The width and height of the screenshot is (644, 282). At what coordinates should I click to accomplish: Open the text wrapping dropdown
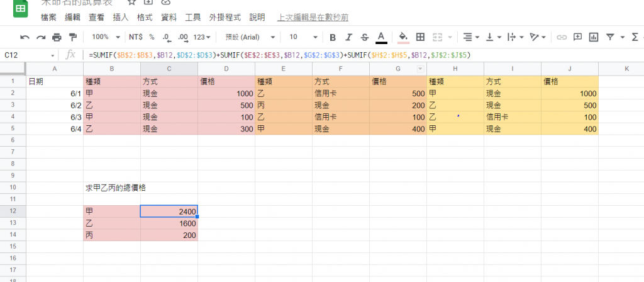click(x=516, y=37)
